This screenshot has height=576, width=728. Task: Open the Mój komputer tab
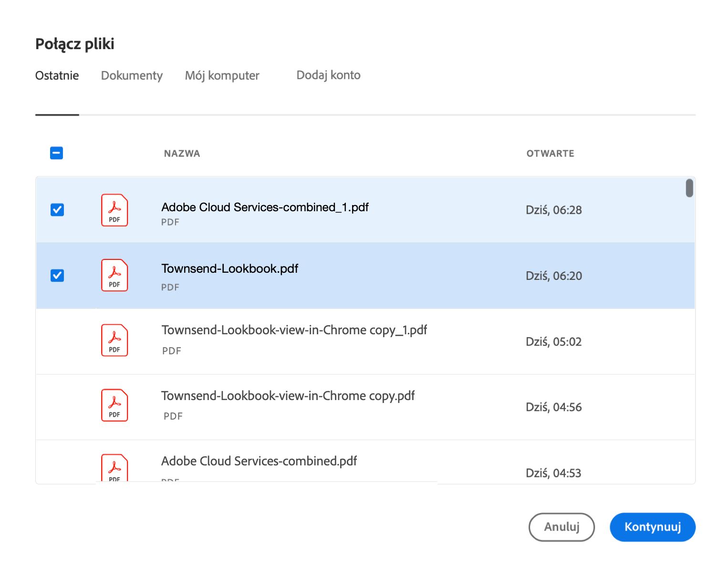pos(222,75)
